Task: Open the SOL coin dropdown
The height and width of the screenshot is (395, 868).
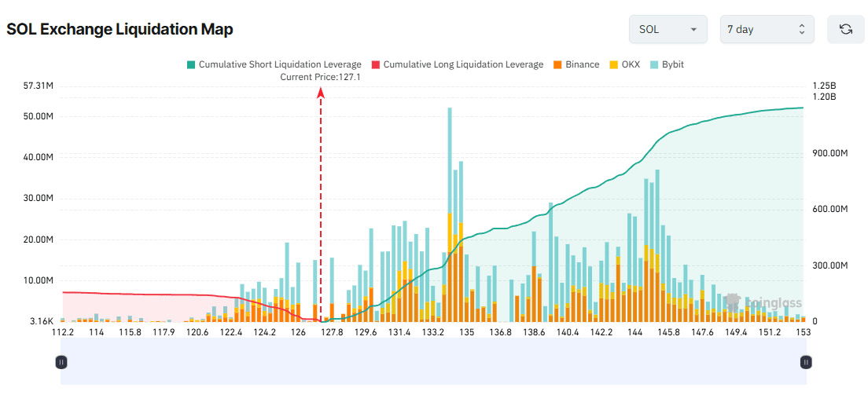Action: pyautogui.click(x=668, y=29)
